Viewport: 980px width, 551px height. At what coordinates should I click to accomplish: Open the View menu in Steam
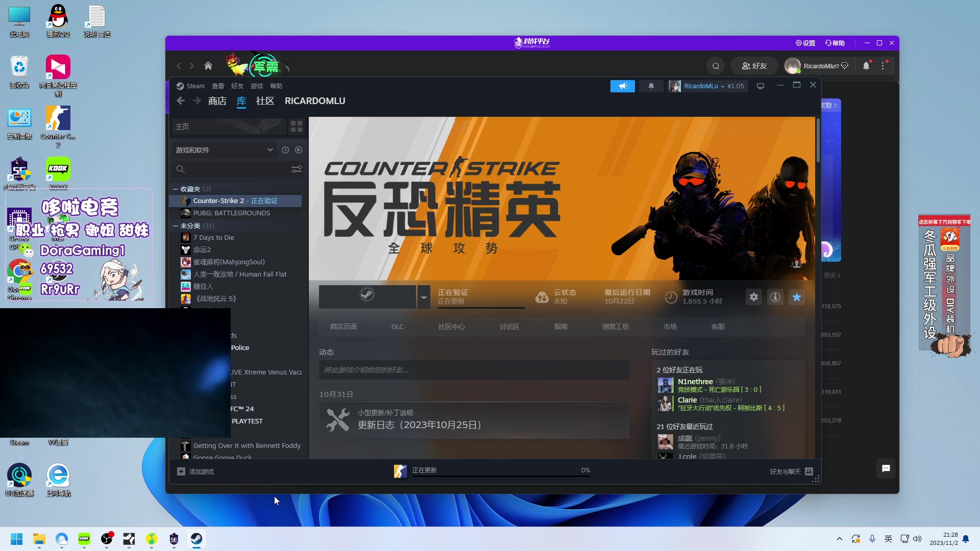pos(218,86)
